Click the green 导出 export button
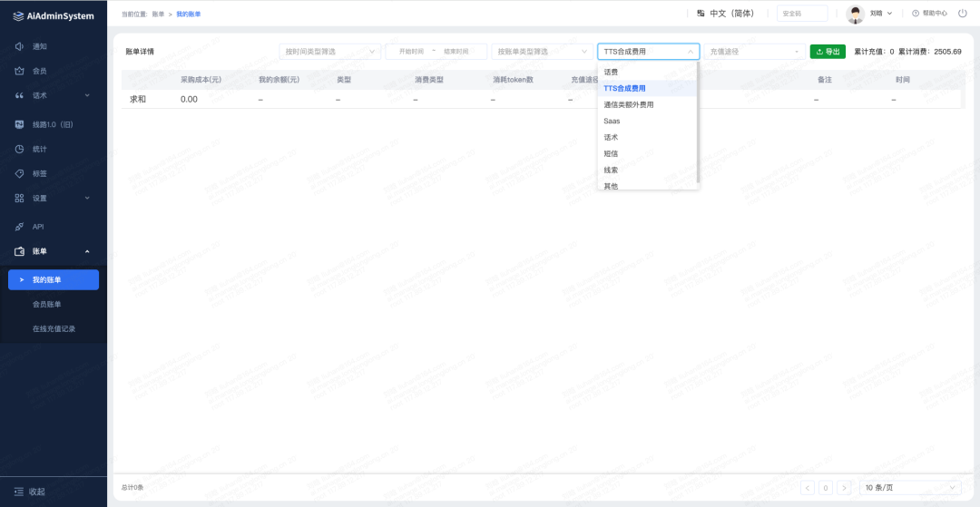The width and height of the screenshot is (980, 507). pyautogui.click(x=828, y=52)
